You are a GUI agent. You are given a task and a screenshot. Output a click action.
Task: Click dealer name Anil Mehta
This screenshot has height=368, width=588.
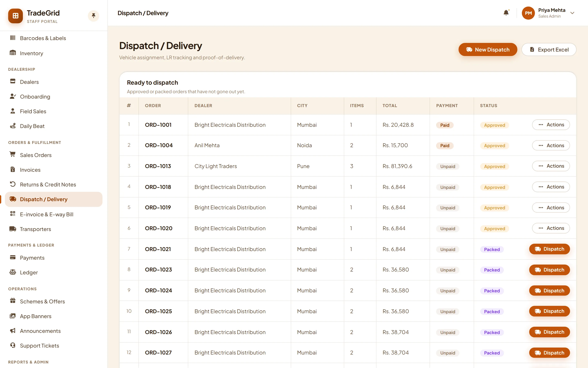(x=207, y=146)
